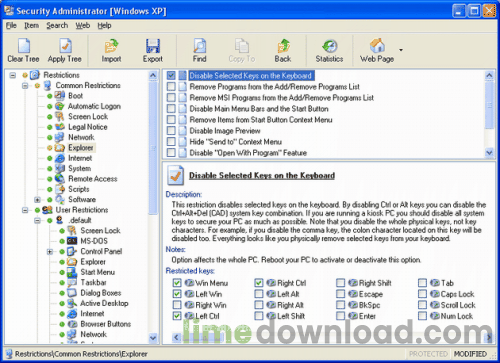This screenshot has width=500, height=363.
Task: Click the Apply Tree toolbar icon
Action: point(65,46)
